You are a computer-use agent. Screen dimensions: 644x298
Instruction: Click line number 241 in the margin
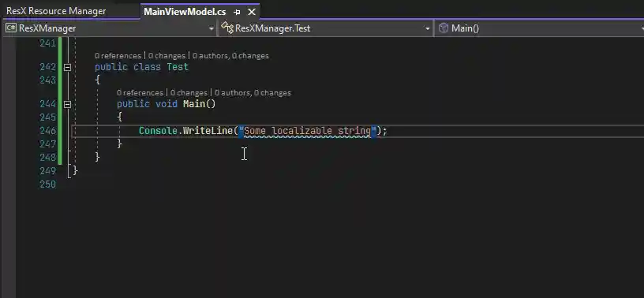[x=48, y=43]
